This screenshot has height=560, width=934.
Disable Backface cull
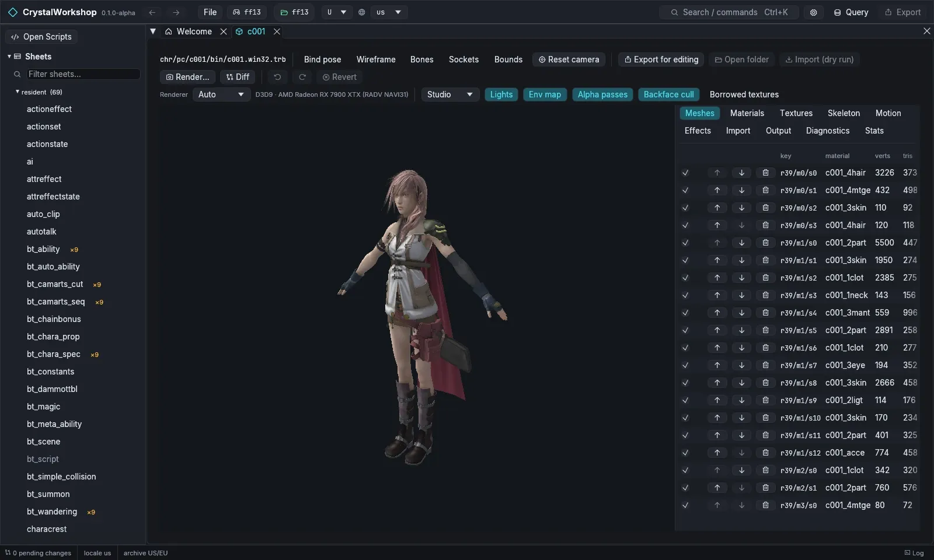(668, 94)
